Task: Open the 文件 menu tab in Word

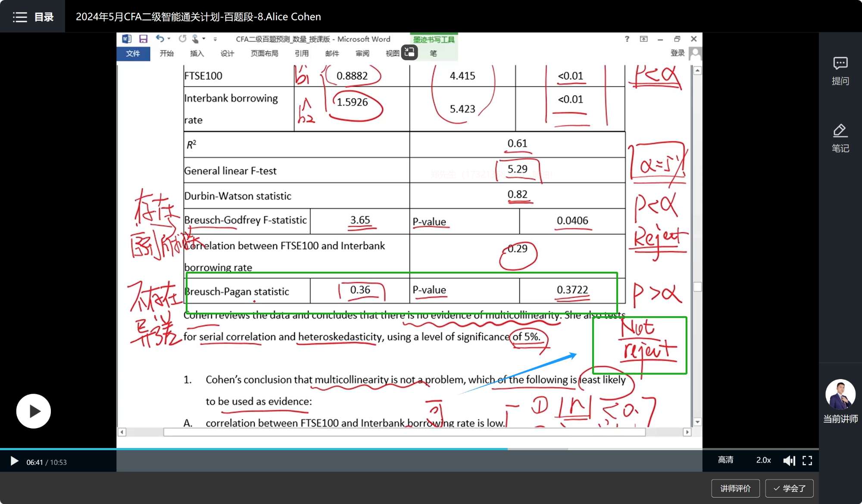Action: click(133, 53)
